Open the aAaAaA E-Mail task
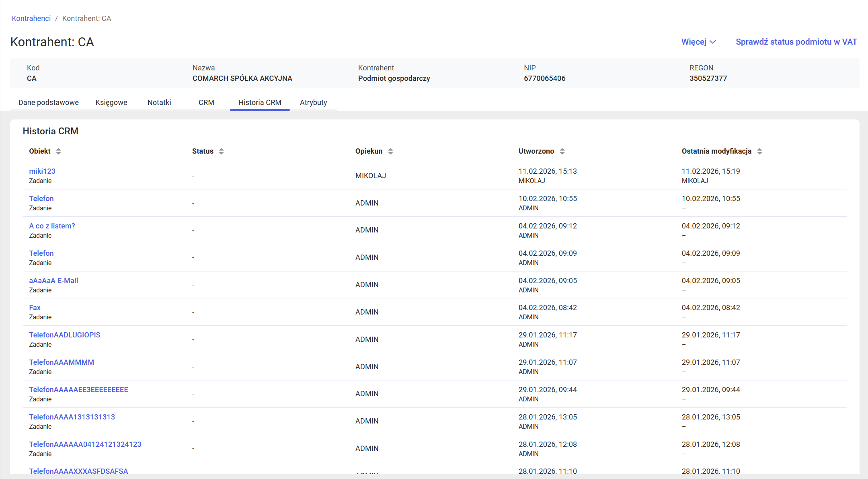The image size is (868, 479). [53, 280]
